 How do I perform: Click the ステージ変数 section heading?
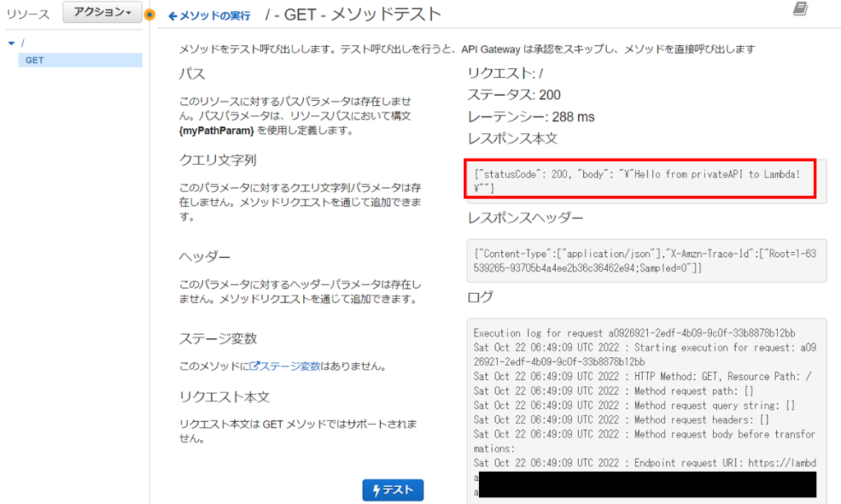(x=218, y=339)
